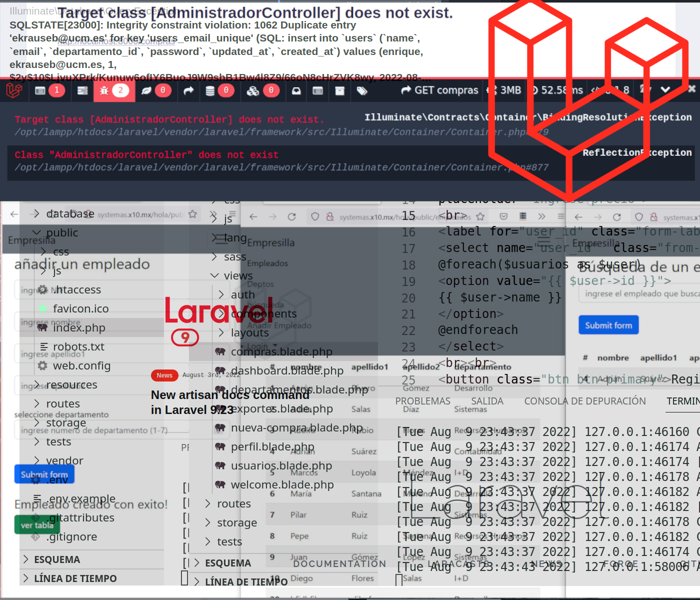700x600 pixels.
Task: Click the reload icon in the middle browser toolbar
Action: 292,216
